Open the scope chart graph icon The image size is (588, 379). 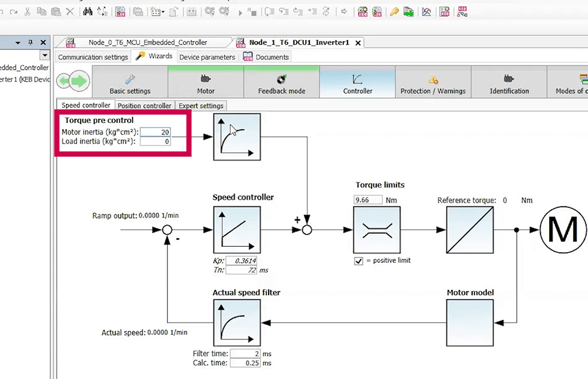426,12
